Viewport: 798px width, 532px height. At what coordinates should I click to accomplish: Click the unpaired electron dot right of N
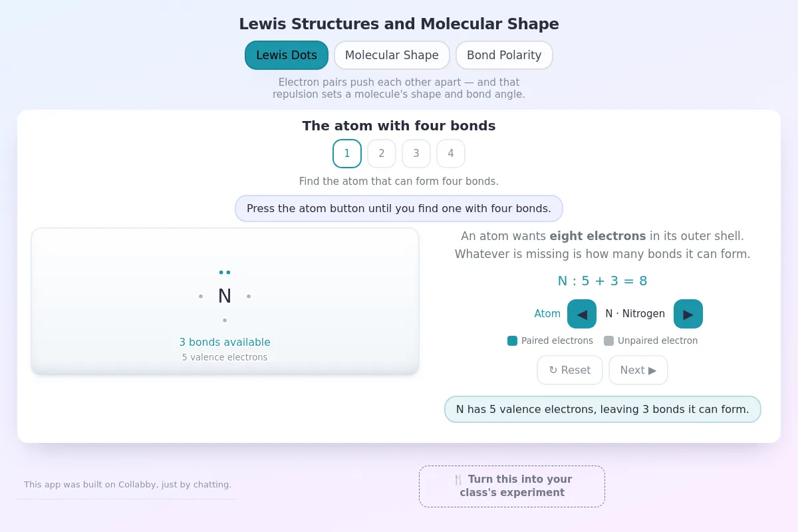249,296
